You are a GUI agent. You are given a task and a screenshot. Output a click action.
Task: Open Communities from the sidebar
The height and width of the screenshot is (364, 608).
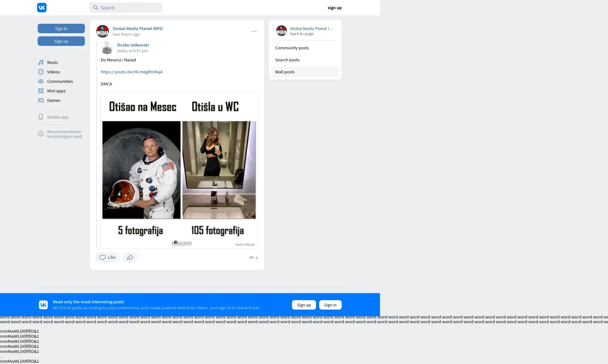pyautogui.click(x=60, y=81)
